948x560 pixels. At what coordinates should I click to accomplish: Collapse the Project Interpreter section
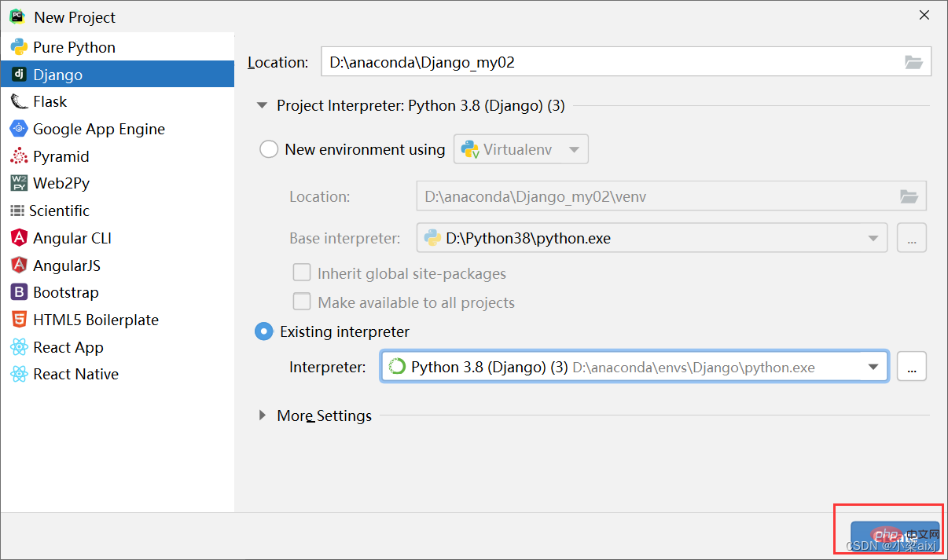[x=263, y=105]
